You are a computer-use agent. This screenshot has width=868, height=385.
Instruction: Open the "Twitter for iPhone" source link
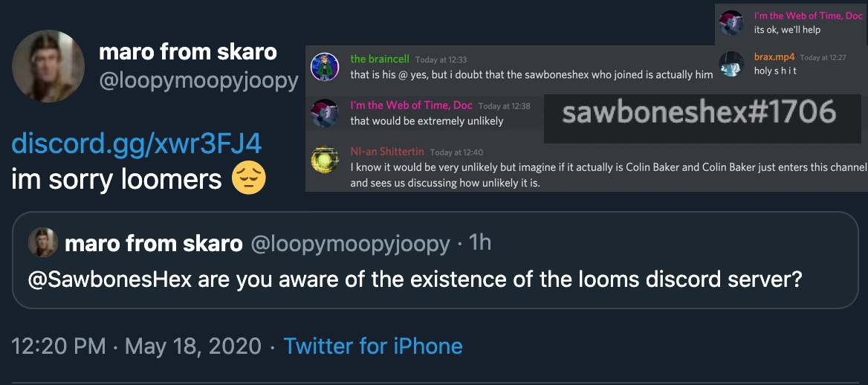(x=373, y=346)
